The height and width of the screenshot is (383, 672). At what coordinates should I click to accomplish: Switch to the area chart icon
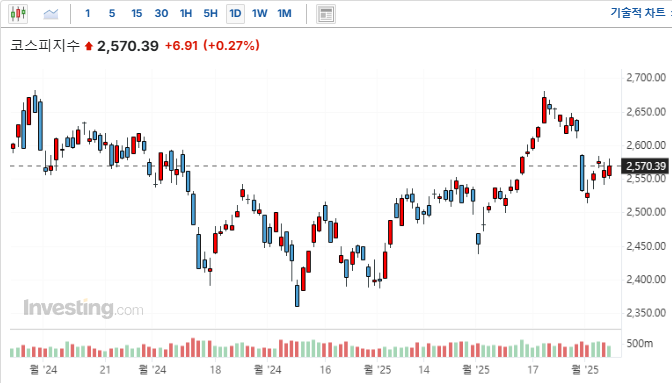click(x=51, y=14)
